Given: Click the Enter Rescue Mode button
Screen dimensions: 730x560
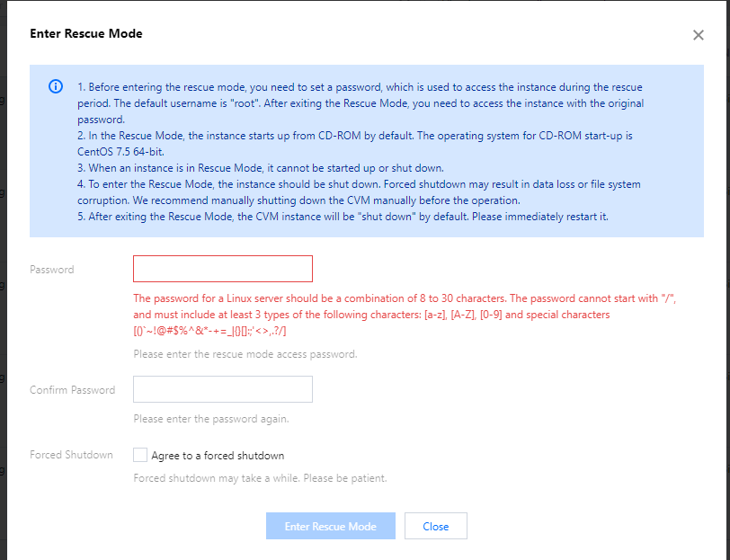Looking at the screenshot, I should point(330,526).
